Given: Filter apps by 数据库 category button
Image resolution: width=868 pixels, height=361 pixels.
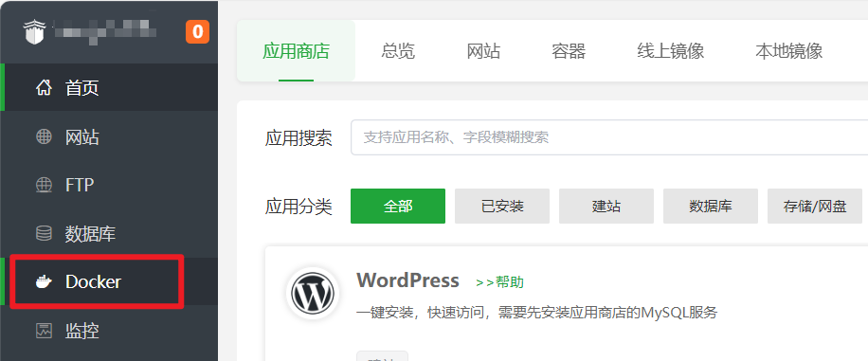Looking at the screenshot, I should pyautogui.click(x=711, y=206).
